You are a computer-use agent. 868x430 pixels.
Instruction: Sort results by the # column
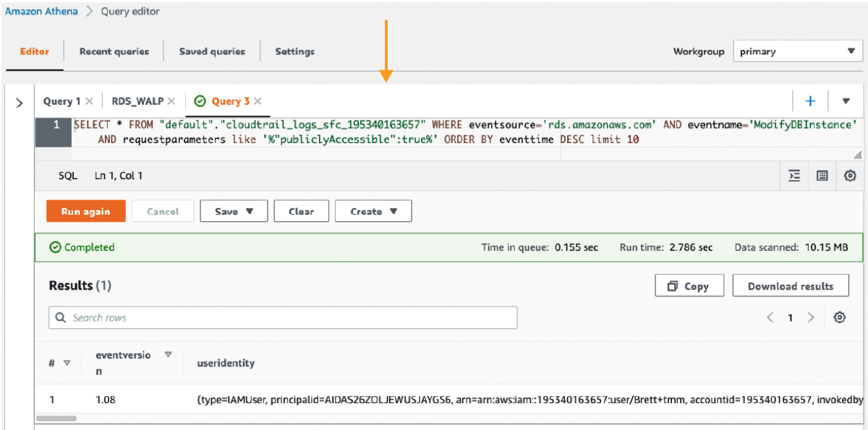click(x=67, y=362)
